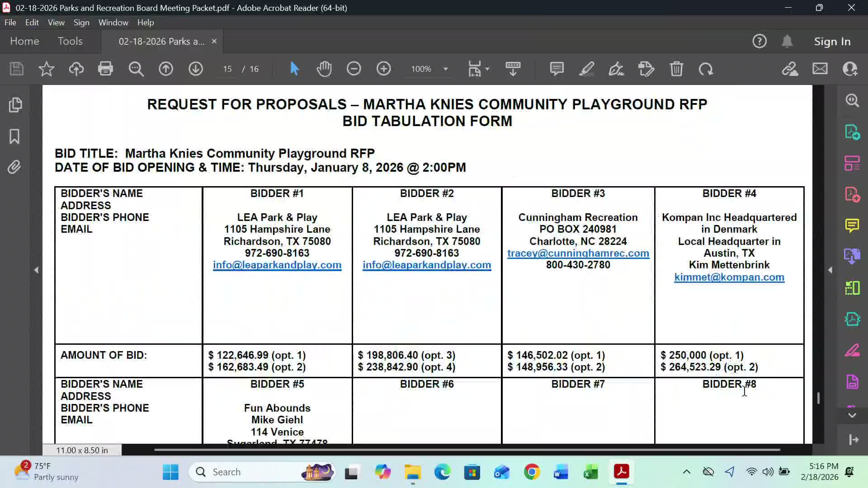Activate the selection arrow tool

294,69
